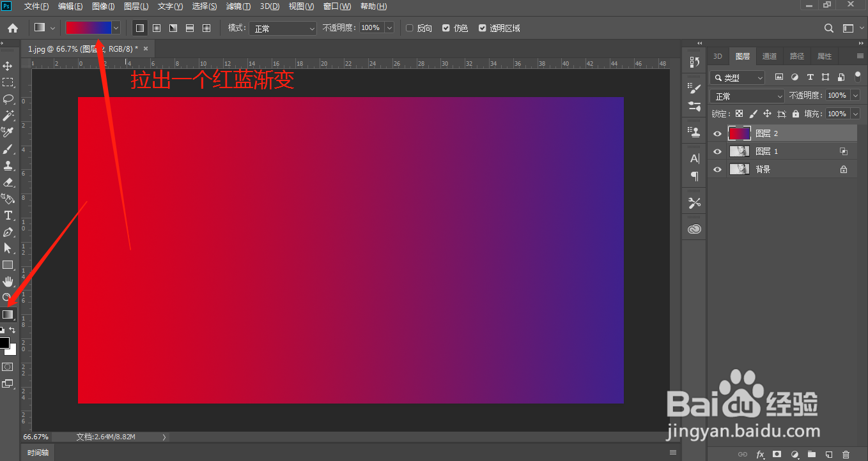Open the layer filter 类型 dropdown

coord(737,77)
